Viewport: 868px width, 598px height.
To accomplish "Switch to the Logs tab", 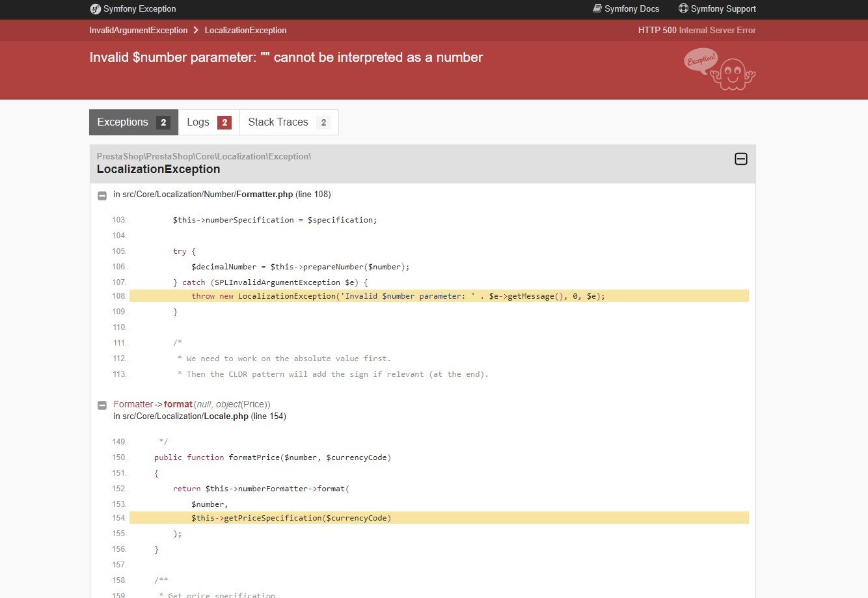I will coord(209,122).
